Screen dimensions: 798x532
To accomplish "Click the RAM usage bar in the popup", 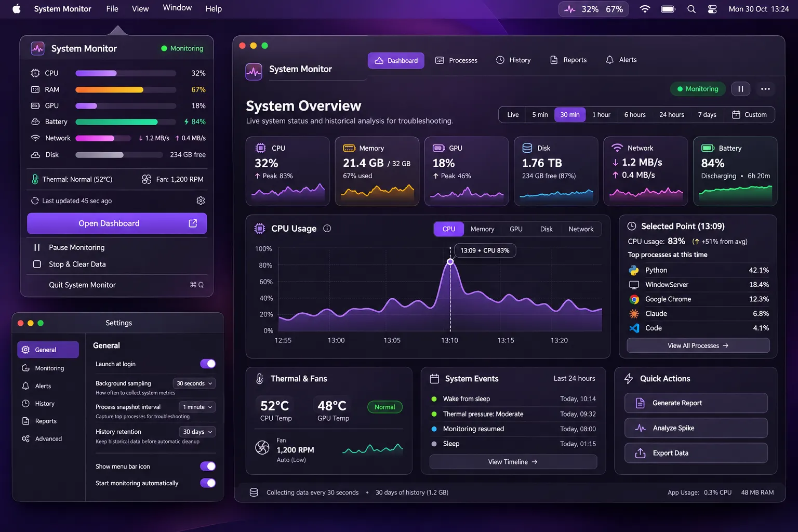I will click(x=126, y=90).
